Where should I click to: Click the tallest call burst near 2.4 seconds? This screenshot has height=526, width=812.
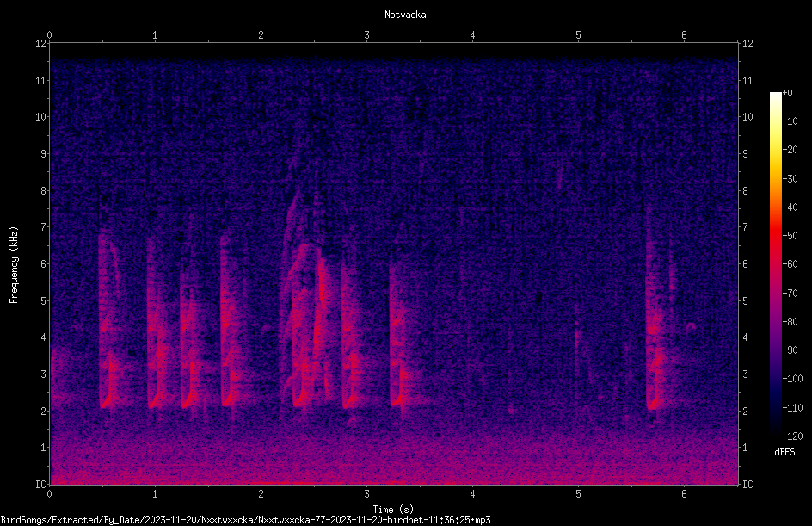308,300
